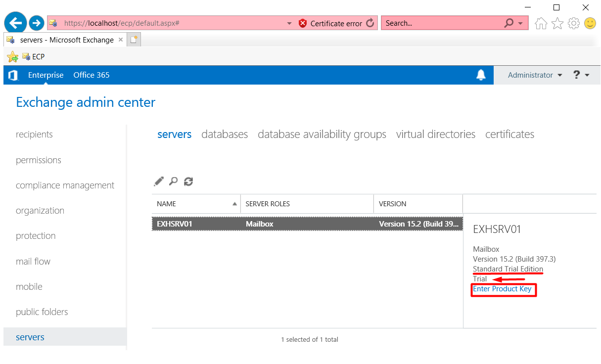The width and height of the screenshot is (601, 364).
Task: Click the search magnifier icon above the server list
Action: point(173,182)
